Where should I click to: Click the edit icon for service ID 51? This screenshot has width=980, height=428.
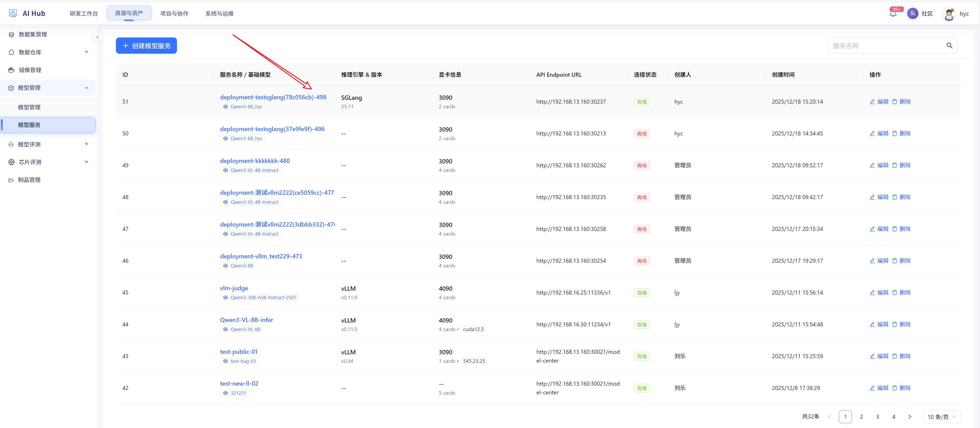point(872,102)
